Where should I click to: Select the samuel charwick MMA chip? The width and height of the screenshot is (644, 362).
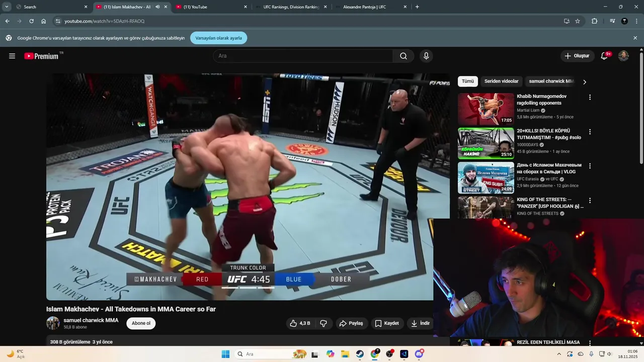click(551, 81)
